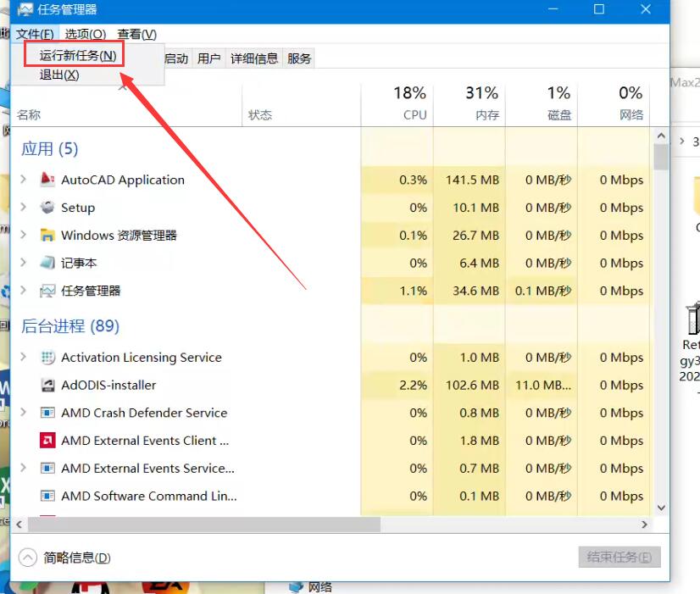Expand the Windows 资源管理器 process group
Viewport: 700px width, 594px height.
24,236
